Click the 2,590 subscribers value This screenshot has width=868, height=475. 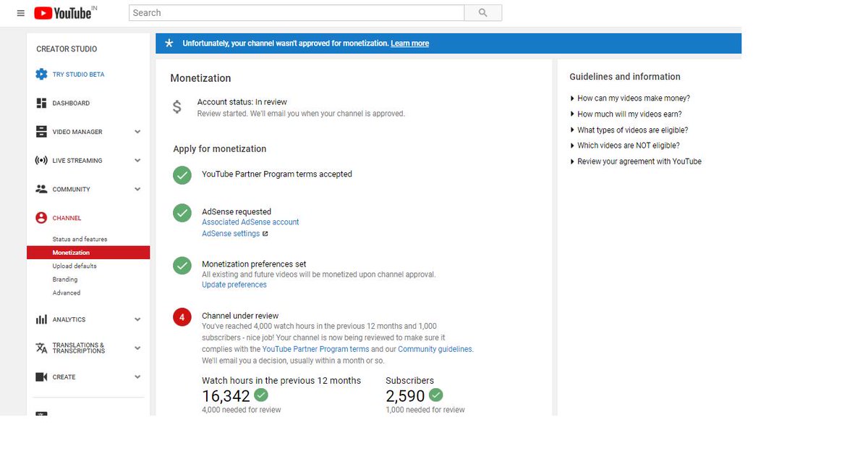click(x=405, y=396)
